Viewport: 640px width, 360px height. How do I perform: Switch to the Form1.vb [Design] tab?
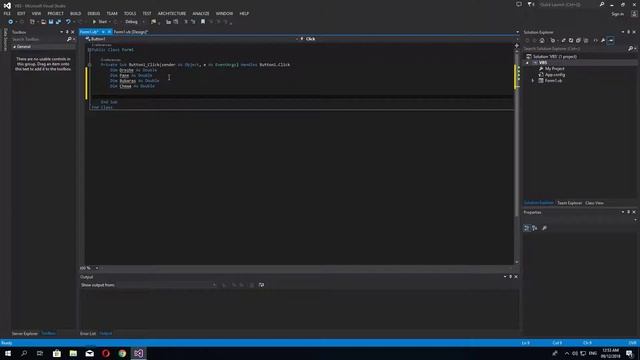(x=131, y=32)
